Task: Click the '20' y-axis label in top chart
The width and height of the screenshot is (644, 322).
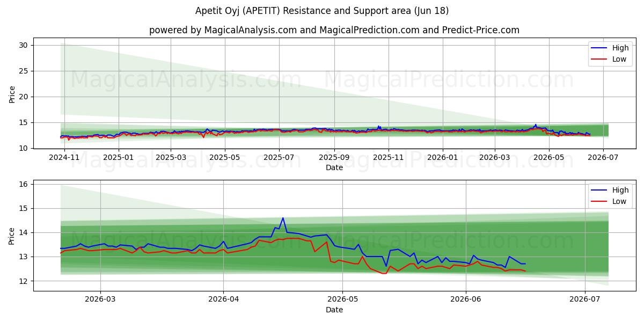Action: tap(24, 97)
